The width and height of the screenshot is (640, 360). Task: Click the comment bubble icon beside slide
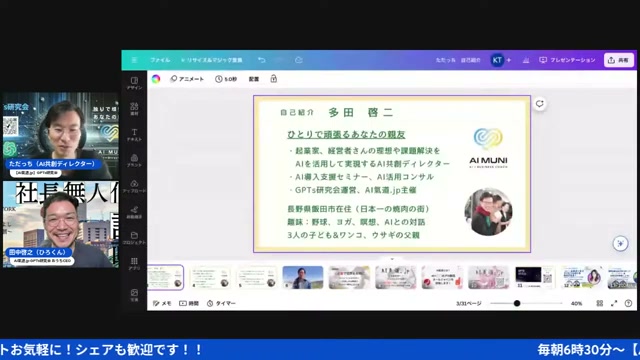click(540, 104)
